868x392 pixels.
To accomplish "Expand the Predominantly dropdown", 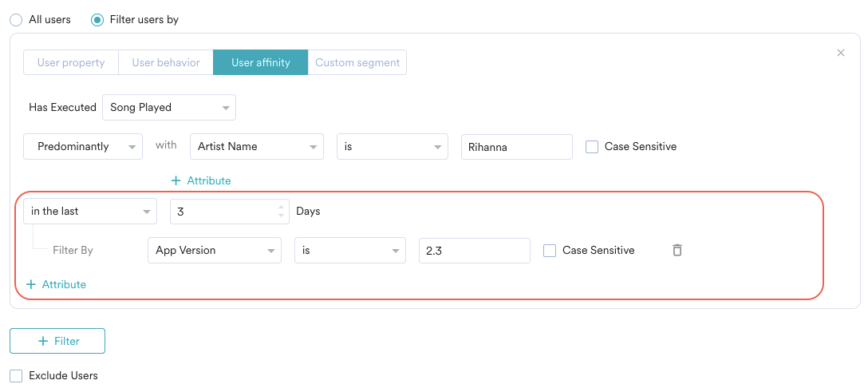I will click(x=83, y=146).
